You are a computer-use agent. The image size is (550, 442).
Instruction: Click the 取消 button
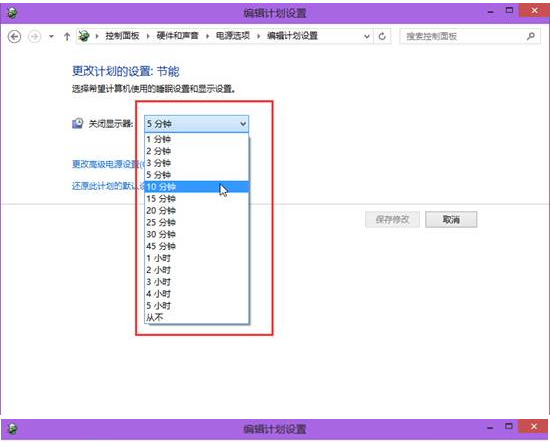click(x=451, y=220)
